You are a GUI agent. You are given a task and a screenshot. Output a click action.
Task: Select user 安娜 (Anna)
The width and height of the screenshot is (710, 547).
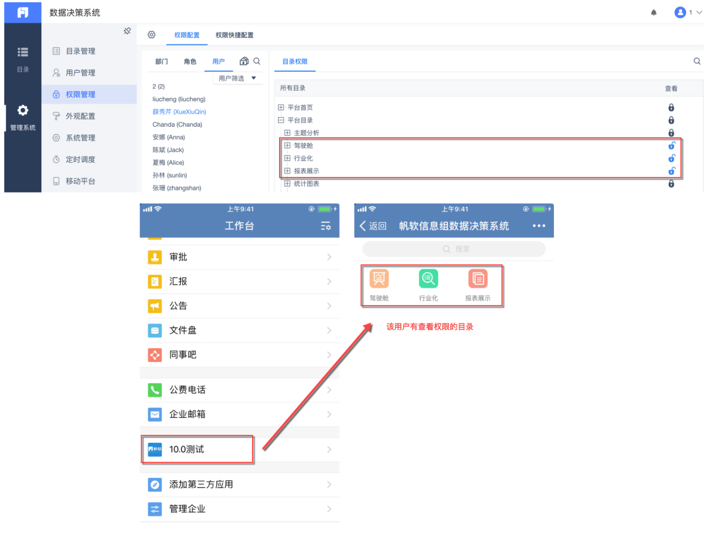(x=168, y=137)
